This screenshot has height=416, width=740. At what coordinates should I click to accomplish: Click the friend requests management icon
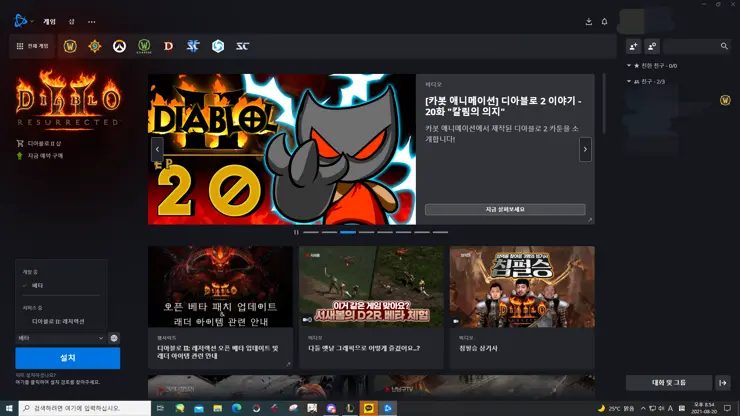click(x=652, y=46)
